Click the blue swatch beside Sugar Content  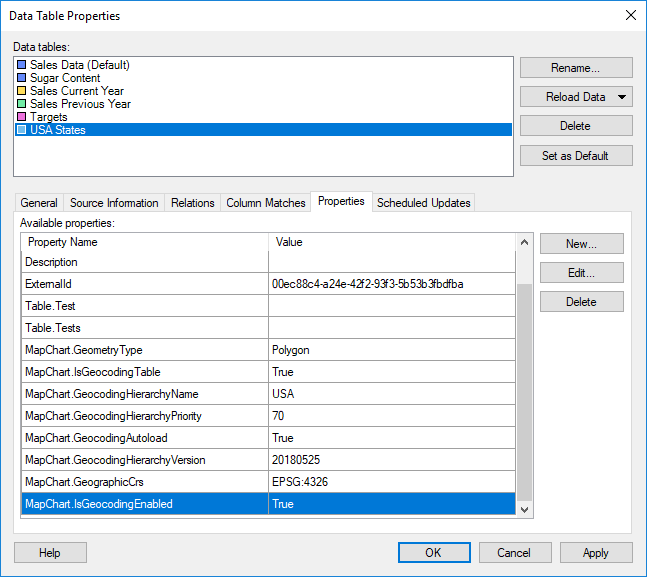pyautogui.click(x=21, y=78)
